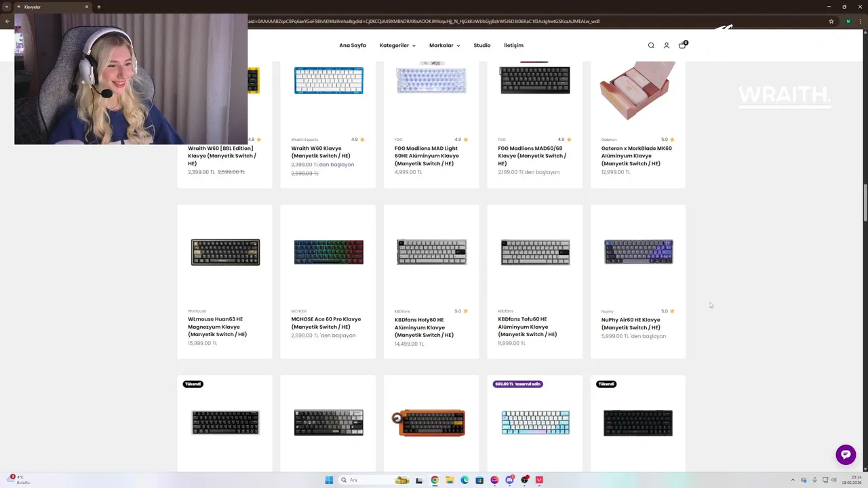Open the live chat bubble
This screenshot has height=488, width=868.
846,454
